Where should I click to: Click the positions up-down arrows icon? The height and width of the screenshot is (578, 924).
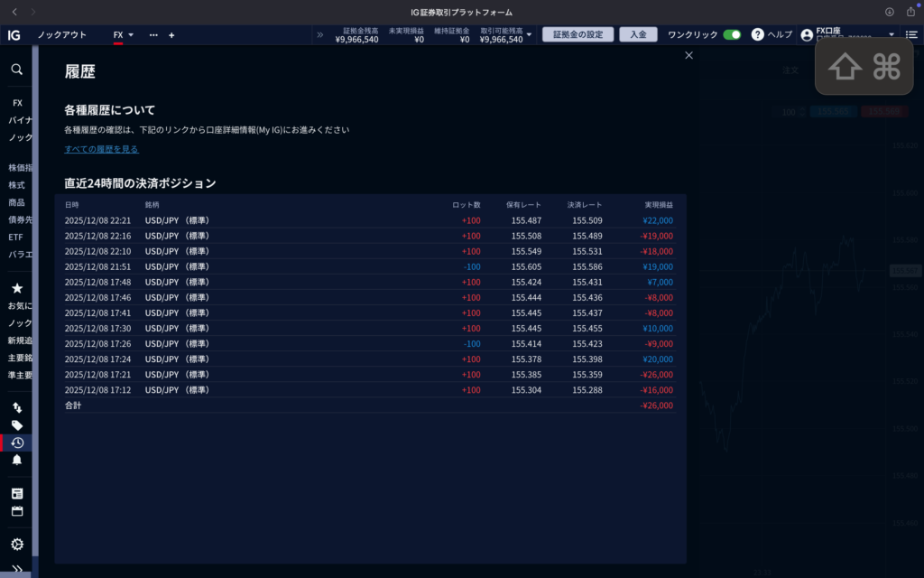coord(16,408)
